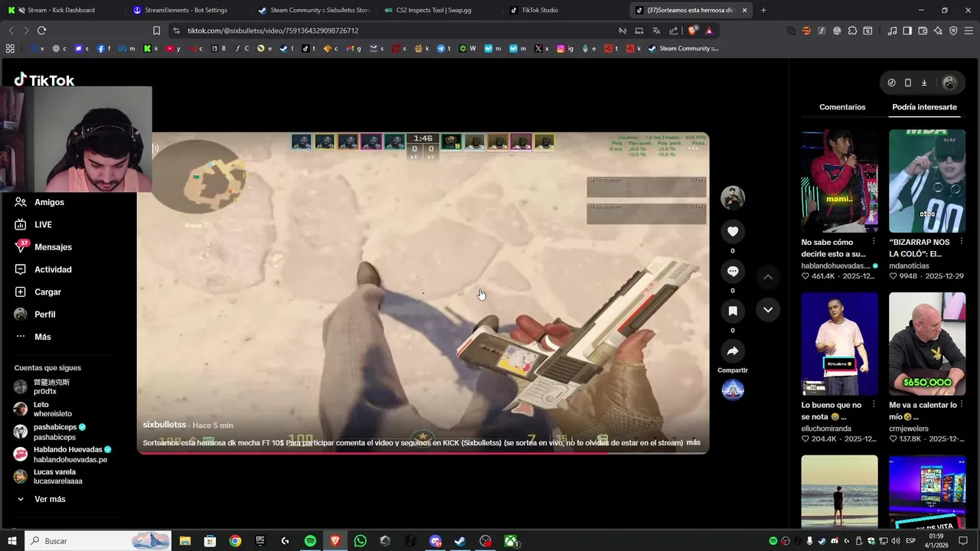This screenshot has width=980, height=551.
Task: Expand the video caption with más
Action: [693, 442]
